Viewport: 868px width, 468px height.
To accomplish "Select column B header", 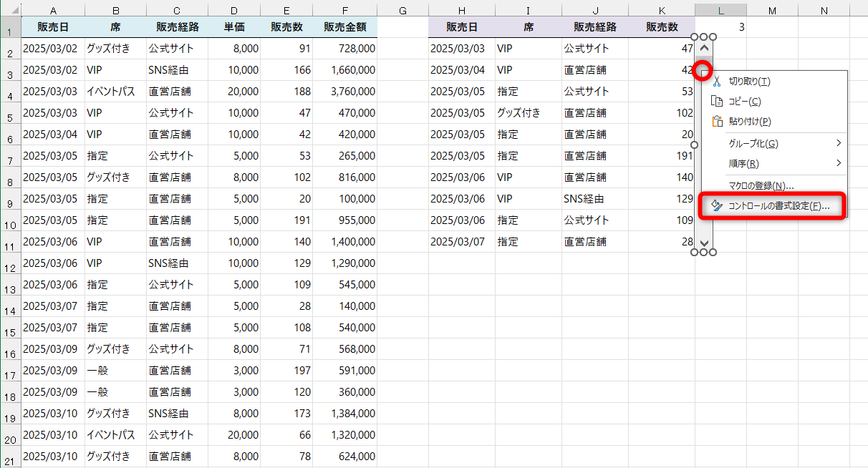I will (115, 10).
